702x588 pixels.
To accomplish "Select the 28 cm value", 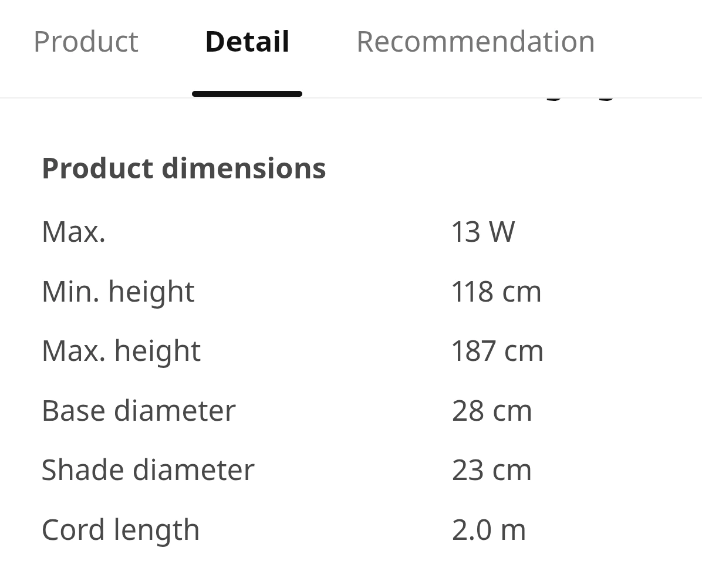I will [492, 410].
